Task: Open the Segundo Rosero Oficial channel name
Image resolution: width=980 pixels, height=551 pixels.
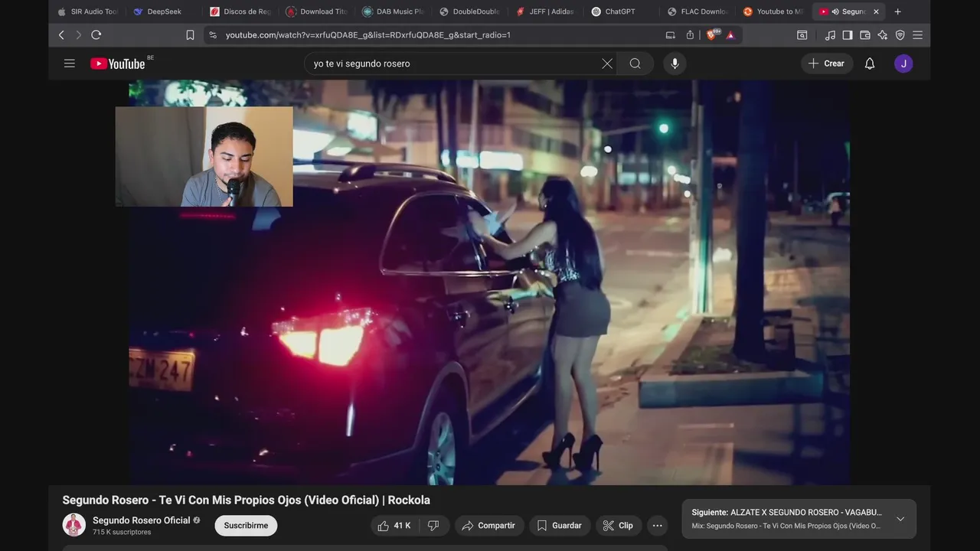Action: [x=142, y=520]
